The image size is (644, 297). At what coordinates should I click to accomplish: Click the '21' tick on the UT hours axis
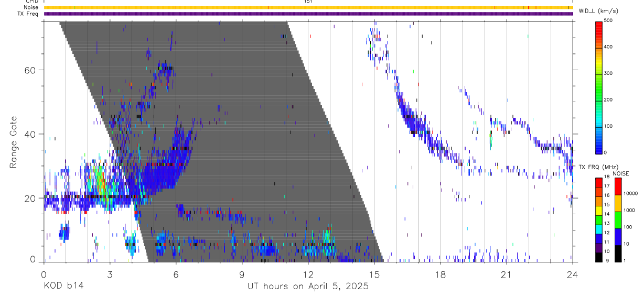(x=506, y=274)
